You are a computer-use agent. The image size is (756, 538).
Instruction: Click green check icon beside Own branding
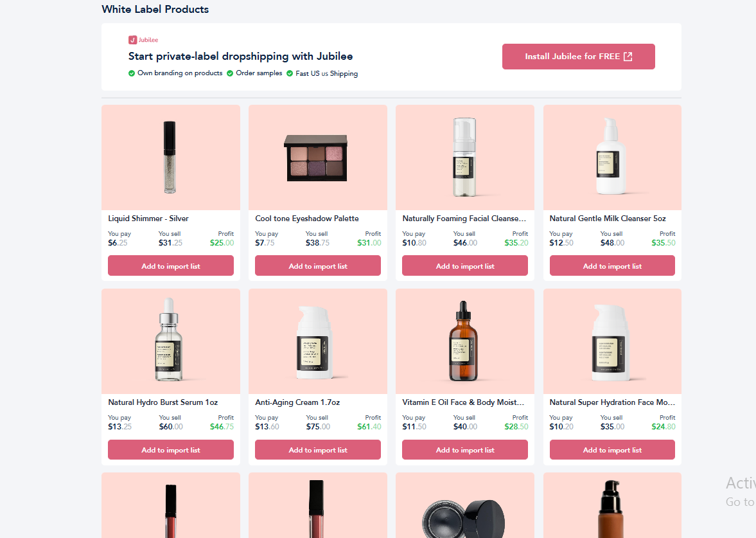pyautogui.click(x=132, y=73)
